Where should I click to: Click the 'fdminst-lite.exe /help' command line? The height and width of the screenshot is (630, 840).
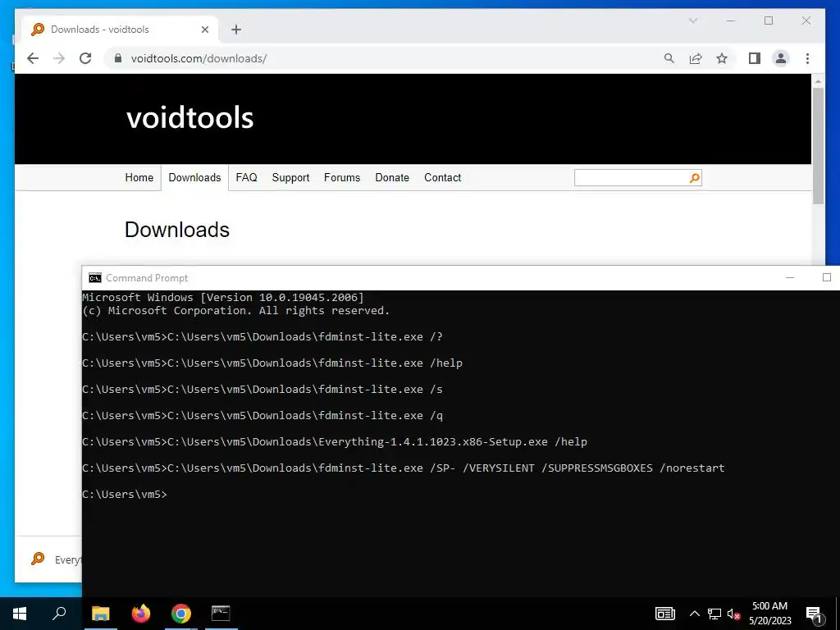coord(272,363)
